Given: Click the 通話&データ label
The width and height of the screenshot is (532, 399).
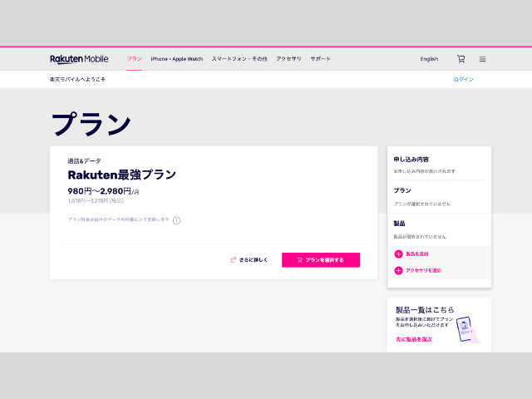Looking at the screenshot, I should coord(84,160).
